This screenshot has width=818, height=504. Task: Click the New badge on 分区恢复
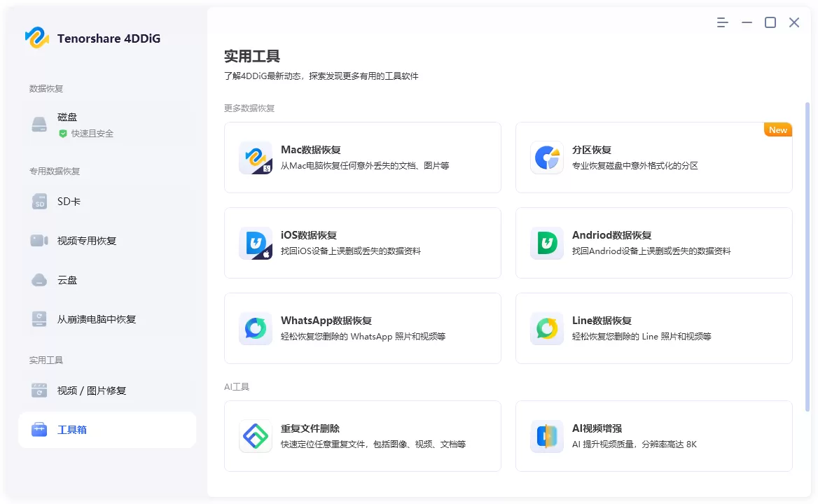(777, 129)
